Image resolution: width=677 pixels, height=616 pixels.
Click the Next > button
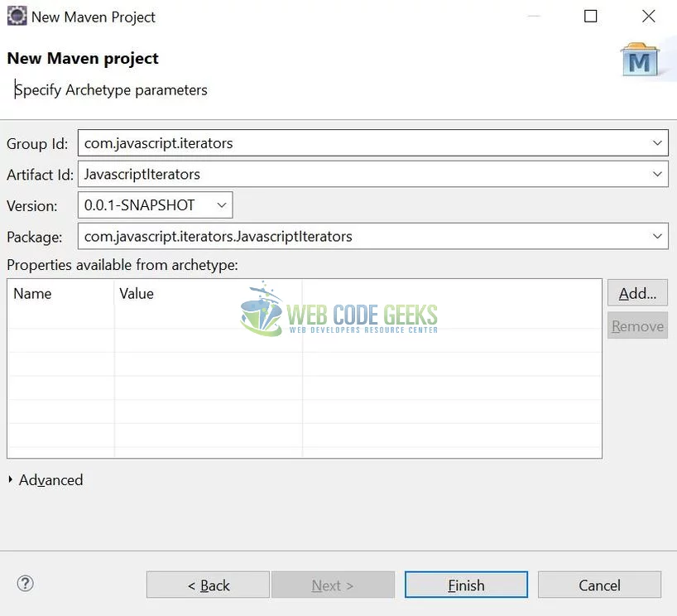coord(333,585)
